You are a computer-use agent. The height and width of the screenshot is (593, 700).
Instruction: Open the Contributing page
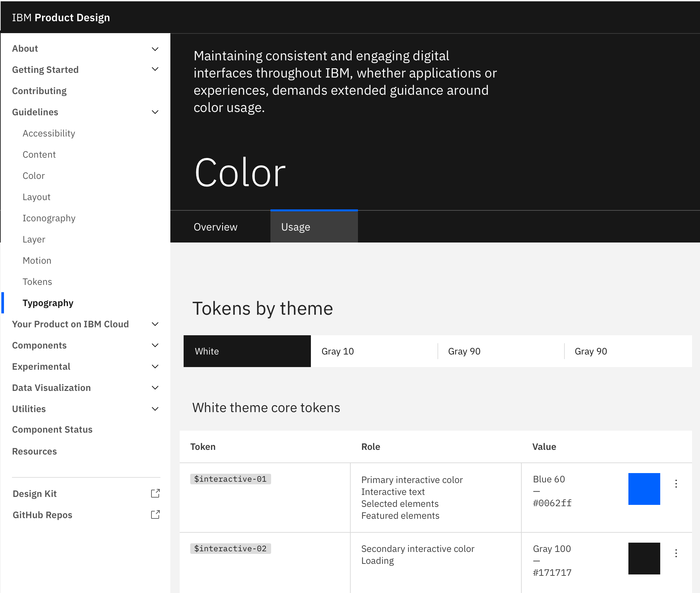click(39, 90)
